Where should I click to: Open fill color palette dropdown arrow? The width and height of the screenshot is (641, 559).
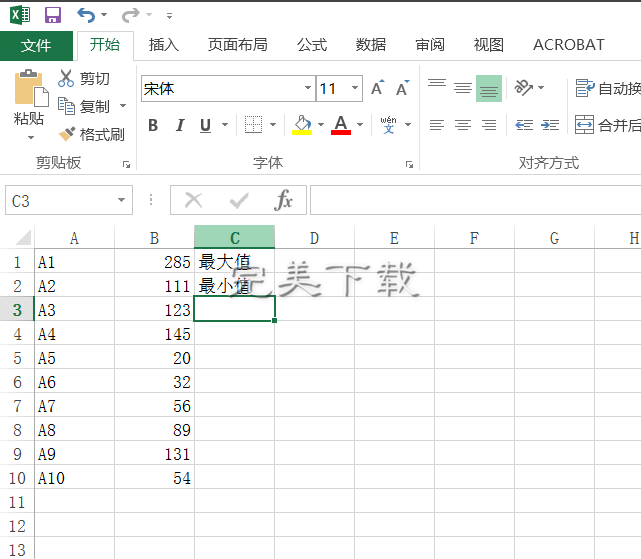(x=321, y=124)
